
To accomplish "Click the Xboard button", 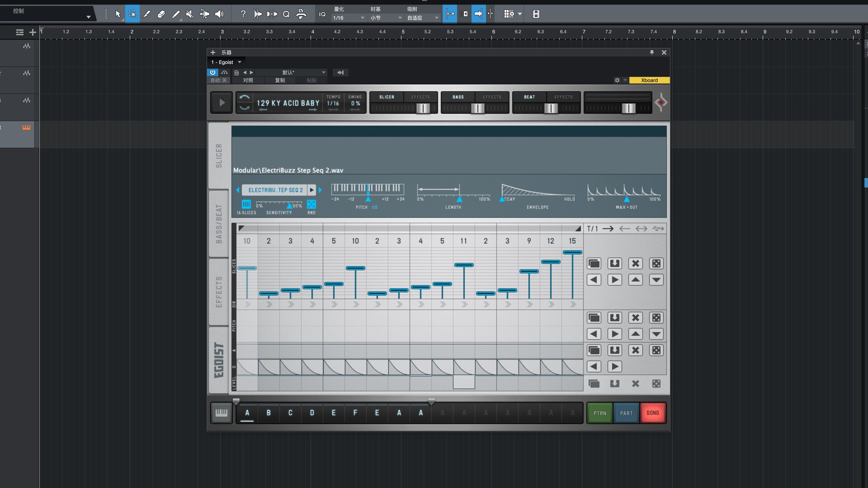I will (x=649, y=80).
